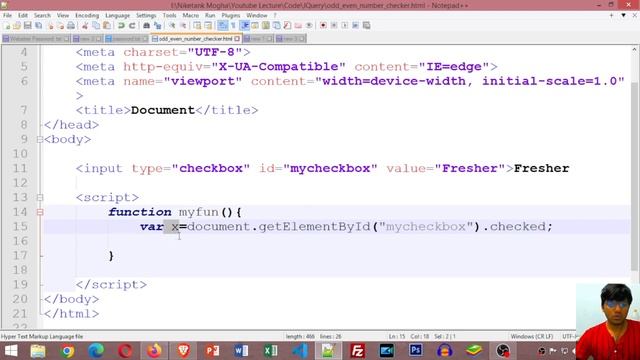Click the Open file toolbar icon

[17, 25]
